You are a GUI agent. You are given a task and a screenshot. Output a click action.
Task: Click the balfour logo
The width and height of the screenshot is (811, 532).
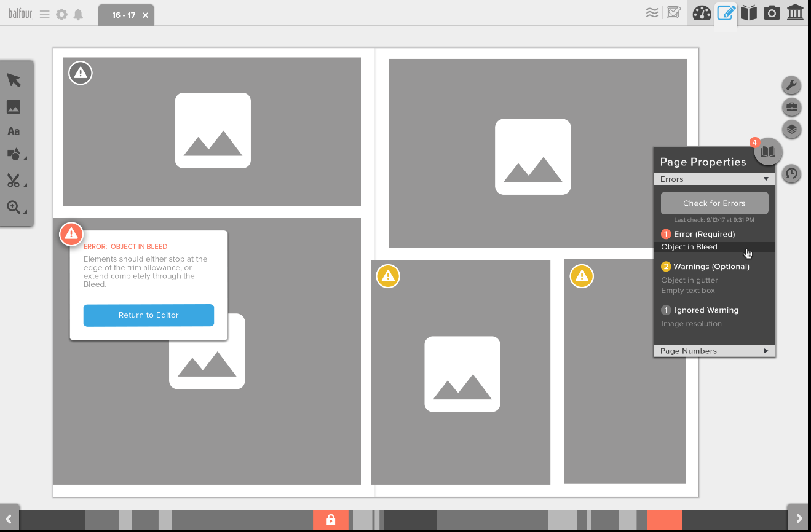(x=20, y=14)
